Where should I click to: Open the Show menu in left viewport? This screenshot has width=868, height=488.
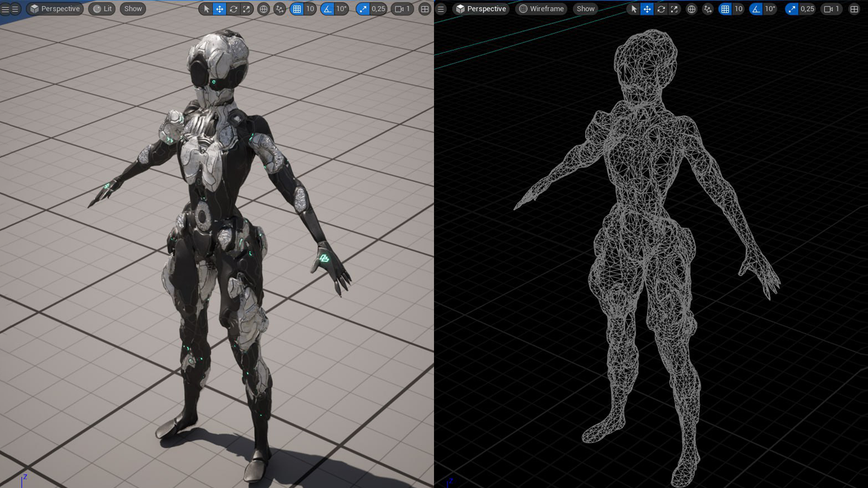pos(133,9)
